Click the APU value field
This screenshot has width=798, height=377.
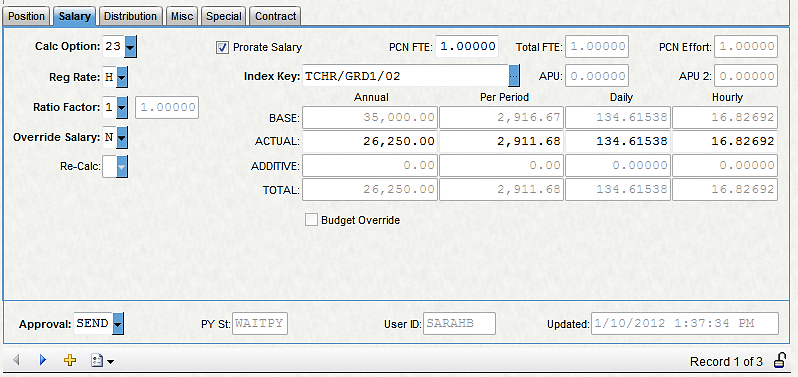[x=598, y=76]
